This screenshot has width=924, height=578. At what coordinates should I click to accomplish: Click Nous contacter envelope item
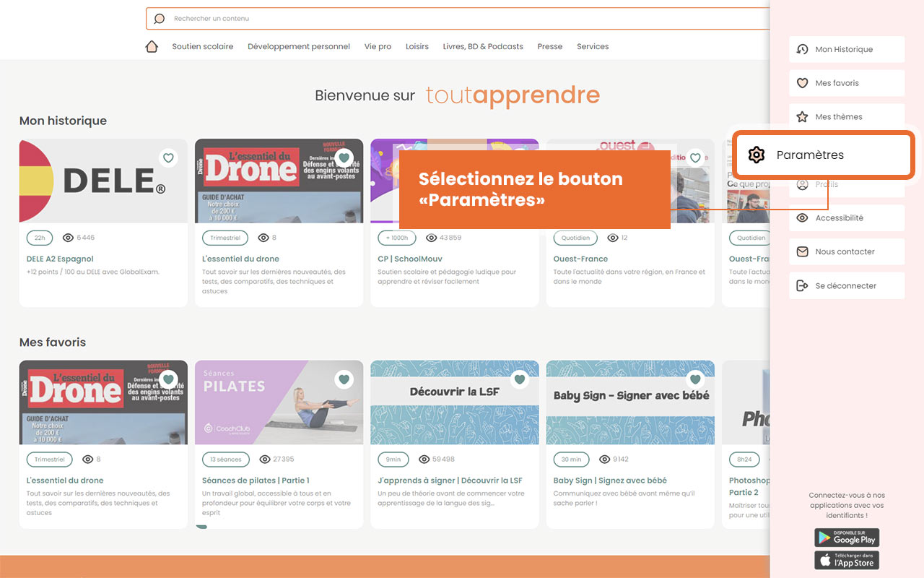pyautogui.click(x=846, y=252)
